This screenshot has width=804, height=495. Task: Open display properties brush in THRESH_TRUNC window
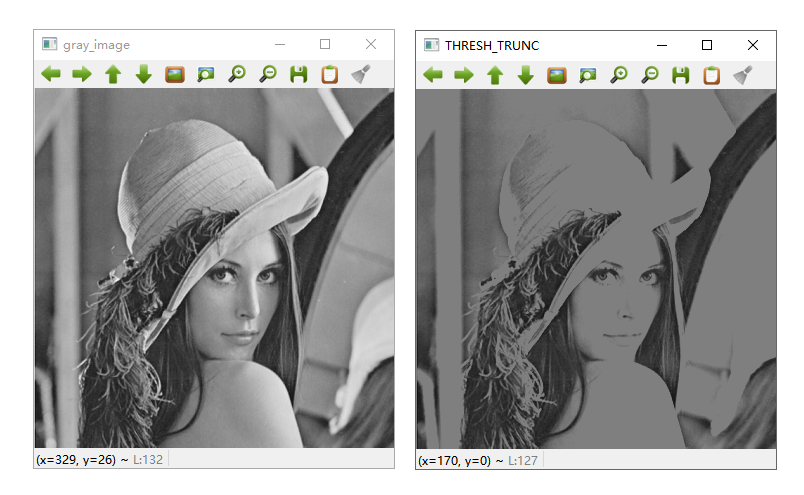(743, 75)
